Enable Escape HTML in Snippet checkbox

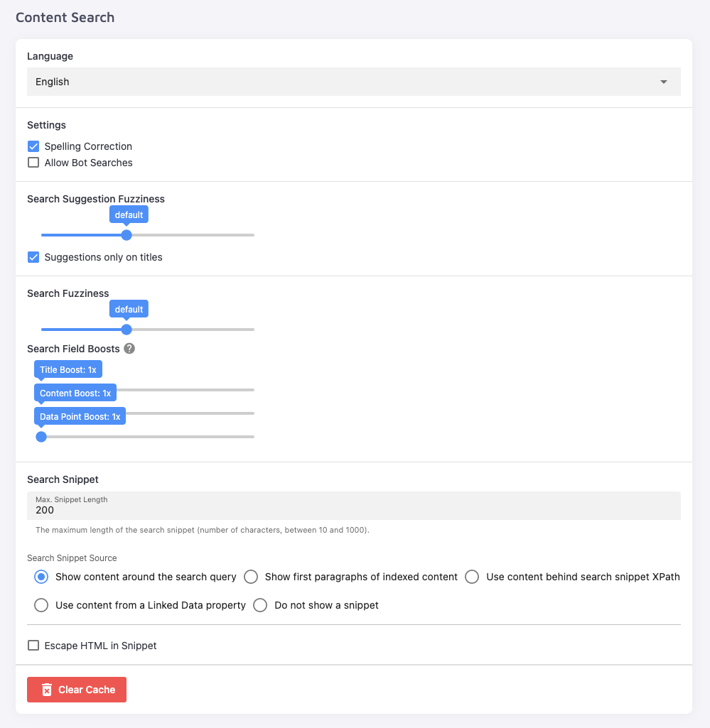coord(33,646)
